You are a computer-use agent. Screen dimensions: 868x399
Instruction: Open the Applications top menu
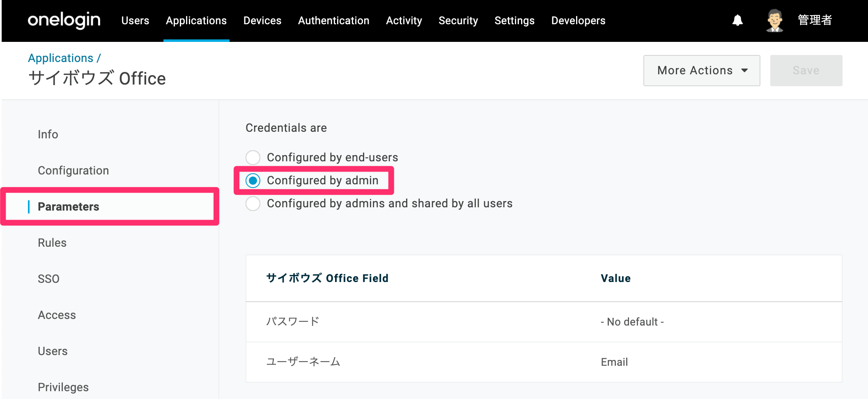point(196,21)
